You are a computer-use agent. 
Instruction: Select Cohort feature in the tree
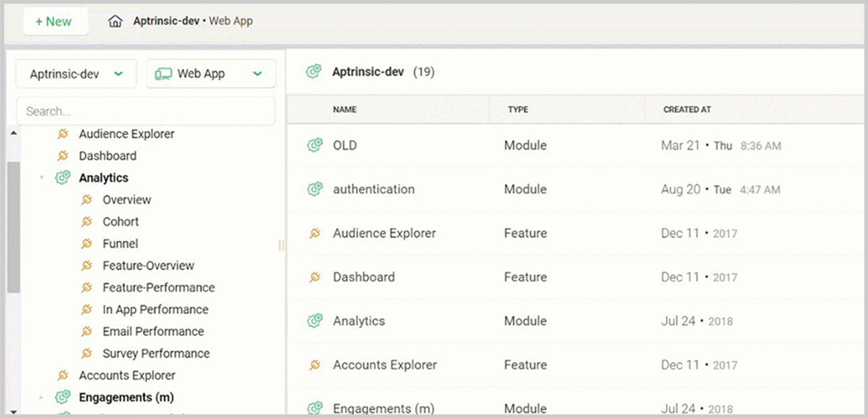click(120, 222)
